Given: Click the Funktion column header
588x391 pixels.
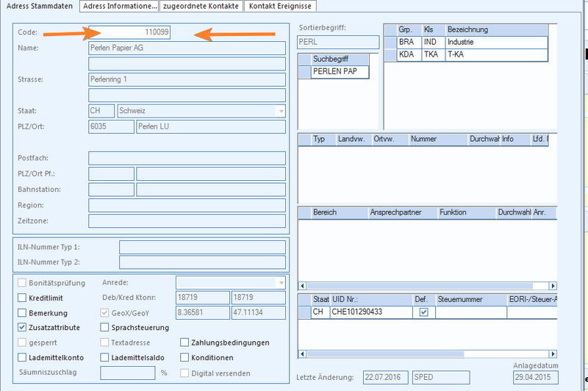Looking at the screenshot, I should 467,212.
